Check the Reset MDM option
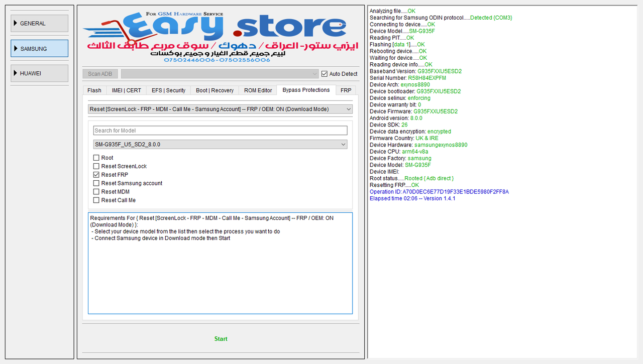 (x=96, y=192)
